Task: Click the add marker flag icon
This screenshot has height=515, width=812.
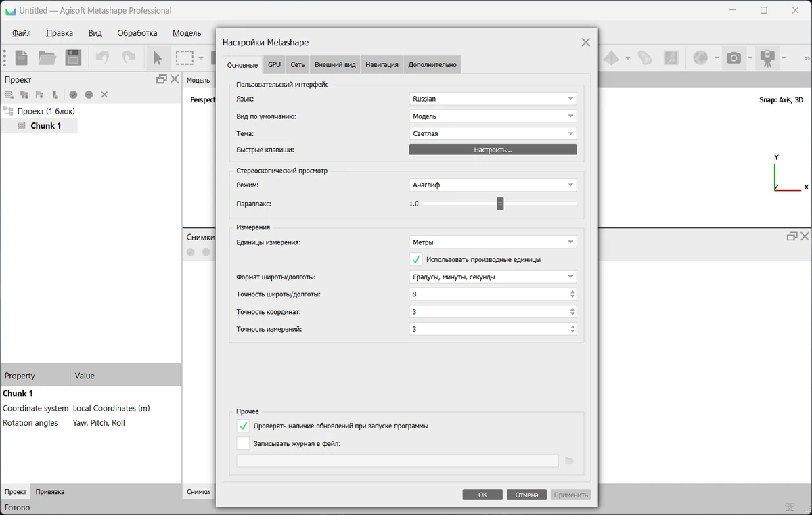Action: pos(39,95)
